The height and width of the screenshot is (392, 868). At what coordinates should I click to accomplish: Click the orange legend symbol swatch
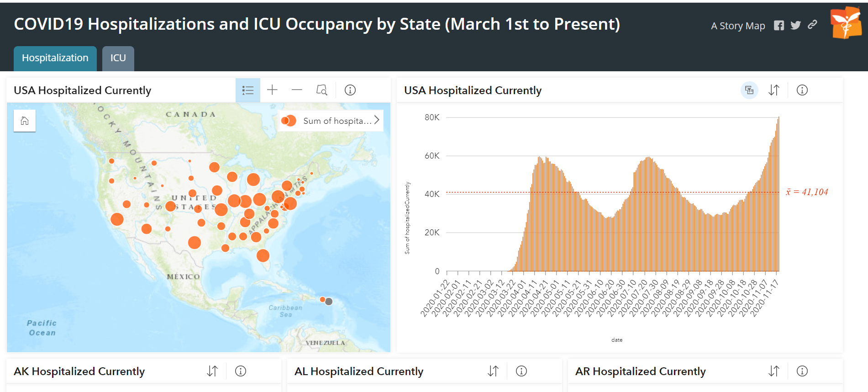pos(289,121)
